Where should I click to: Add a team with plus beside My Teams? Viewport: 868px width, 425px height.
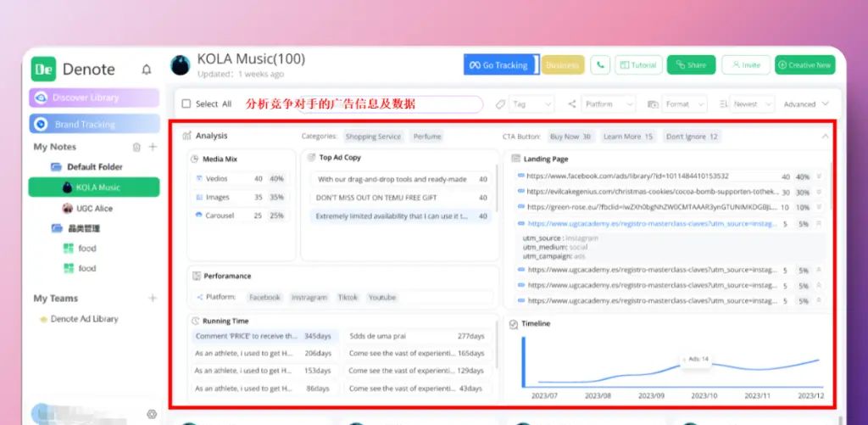153,298
